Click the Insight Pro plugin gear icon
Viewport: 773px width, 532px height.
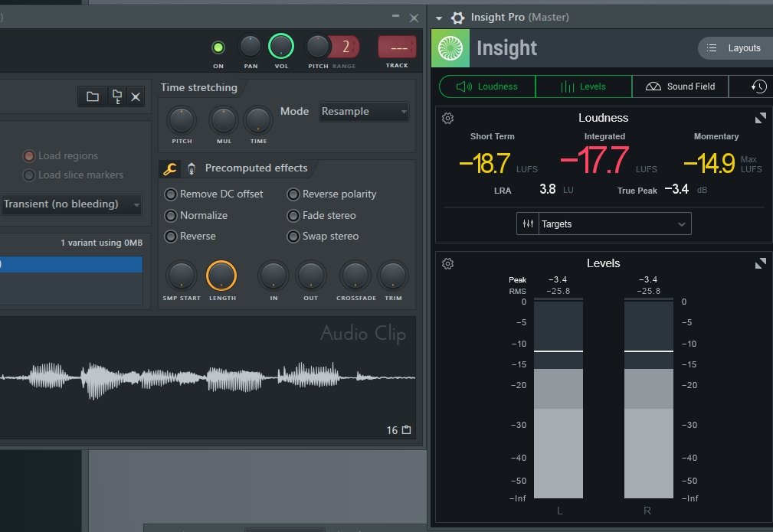click(458, 18)
